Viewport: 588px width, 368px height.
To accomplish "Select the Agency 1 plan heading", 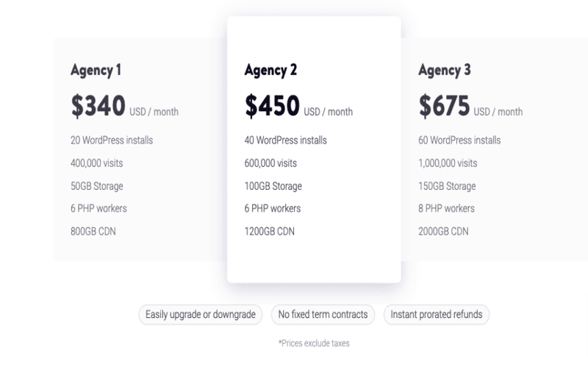I will coord(96,70).
